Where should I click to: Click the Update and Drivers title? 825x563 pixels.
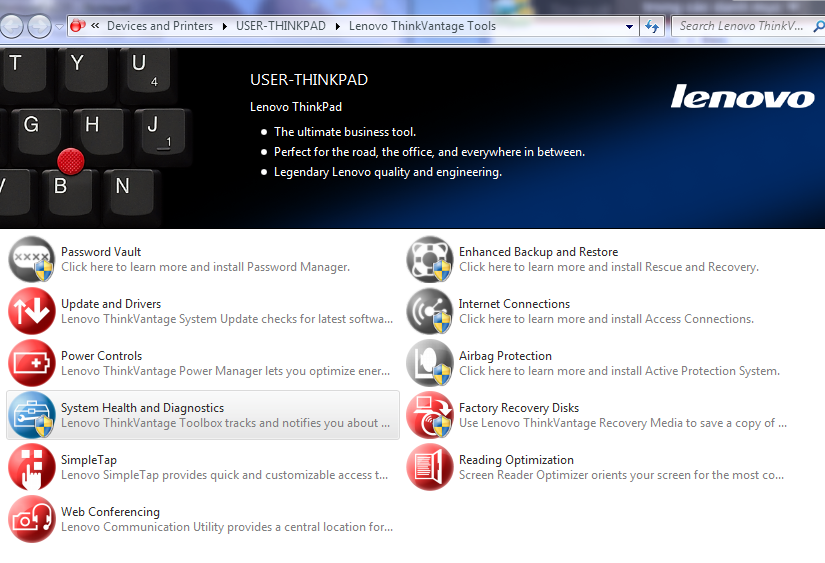click(111, 304)
